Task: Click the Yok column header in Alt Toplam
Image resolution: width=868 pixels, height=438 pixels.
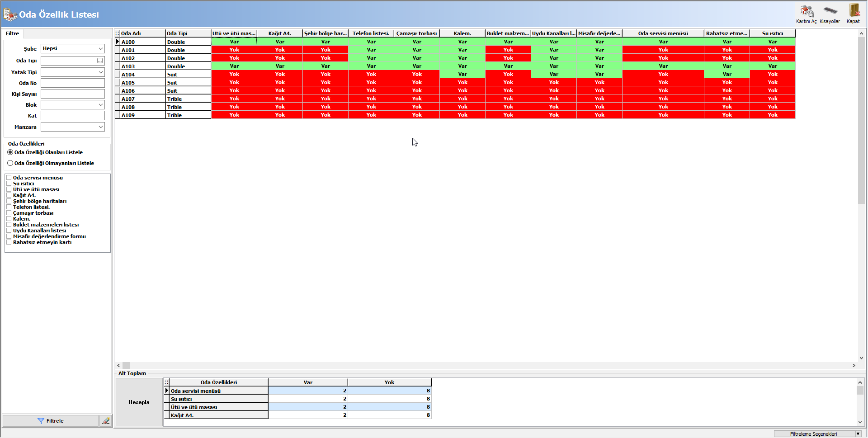Action: (390, 382)
